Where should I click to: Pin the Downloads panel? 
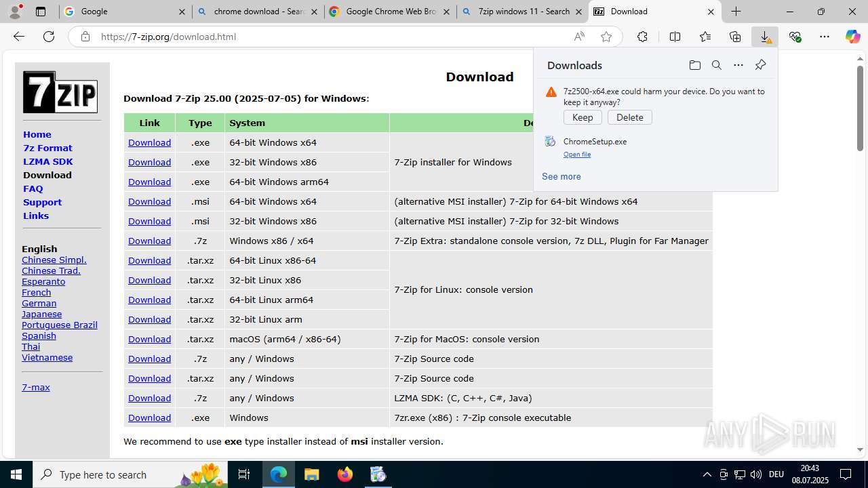click(760, 65)
